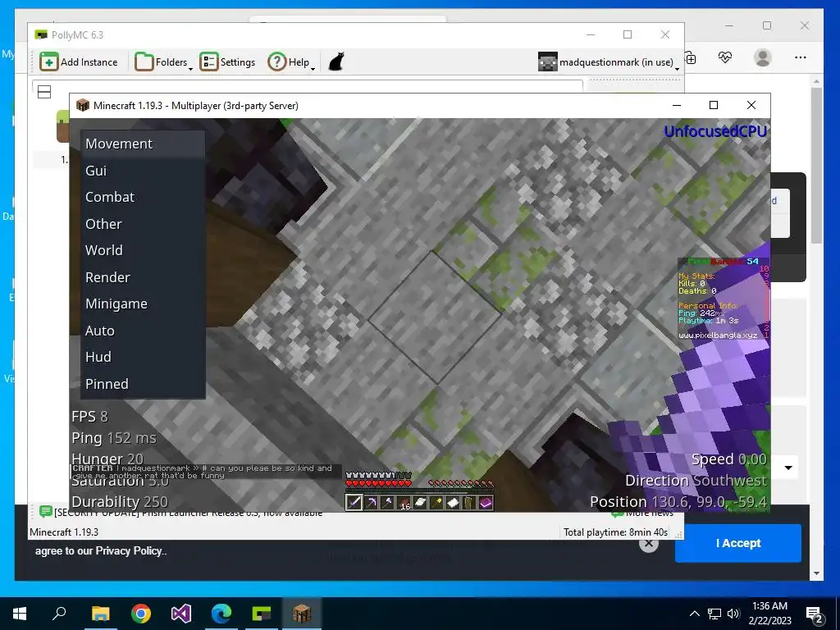Select the Hud category in the mod menu
Viewport: 840px width, 630px height.
point(143,357)
